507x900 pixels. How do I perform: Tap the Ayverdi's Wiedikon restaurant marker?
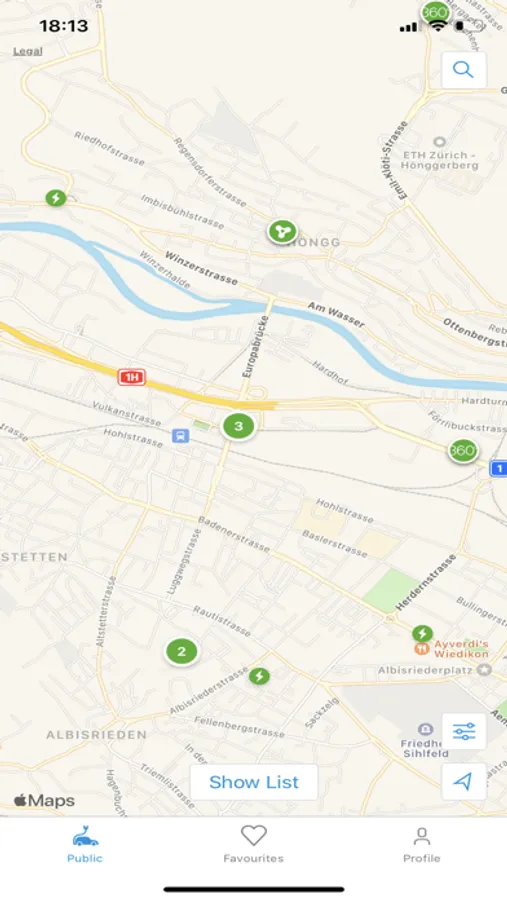pyautogui.click(x=422, y=649)
